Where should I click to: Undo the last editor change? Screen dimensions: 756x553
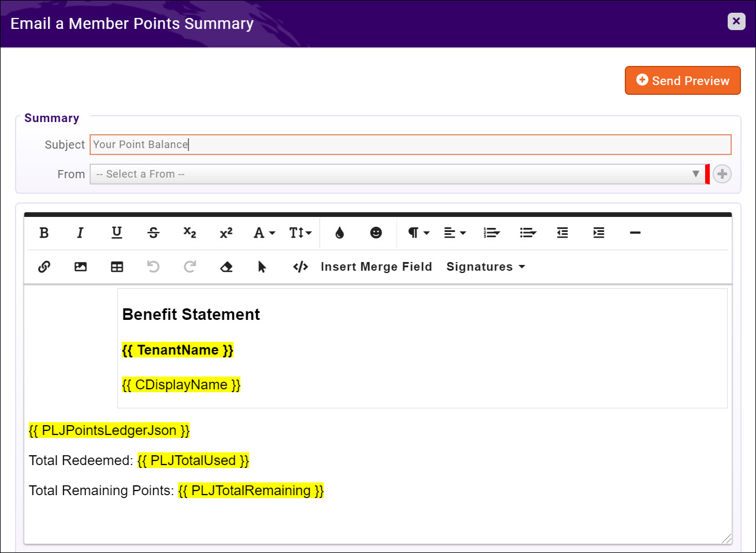pos(153,267)
